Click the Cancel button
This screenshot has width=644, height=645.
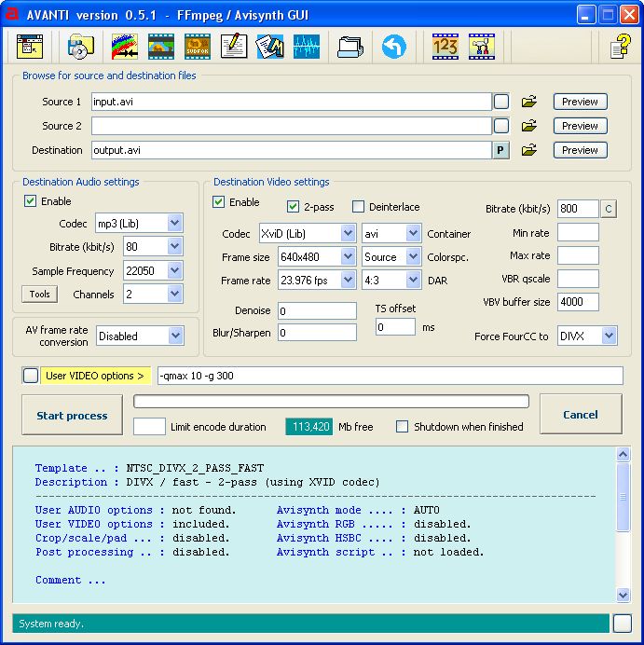point(581,414)
